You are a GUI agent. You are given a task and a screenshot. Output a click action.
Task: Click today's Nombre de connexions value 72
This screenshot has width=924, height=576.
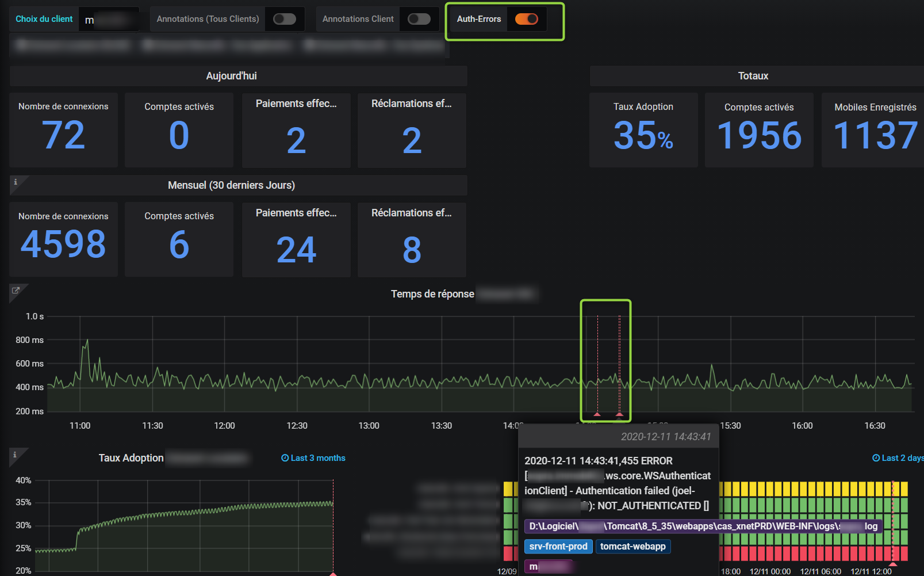point(63,136)
